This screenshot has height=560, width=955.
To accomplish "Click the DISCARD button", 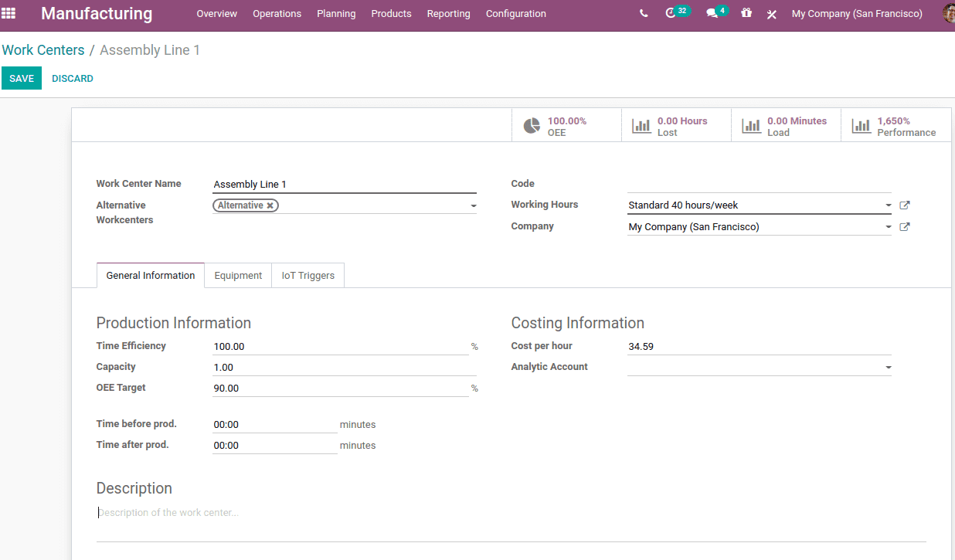I will 73,79.
